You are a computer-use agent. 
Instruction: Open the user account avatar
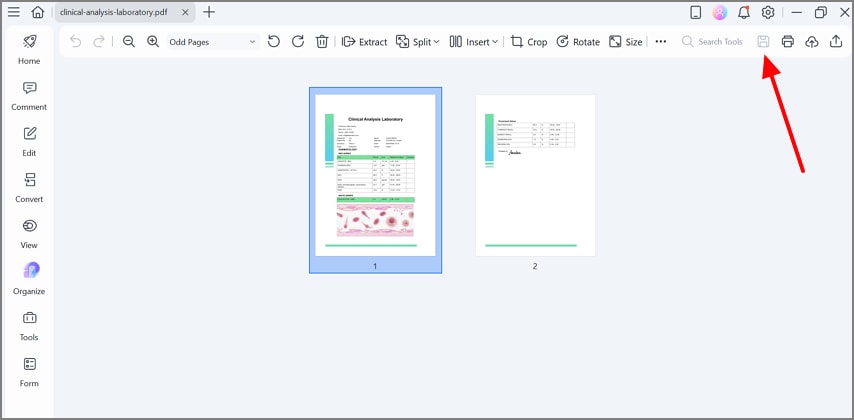[719, 13]
